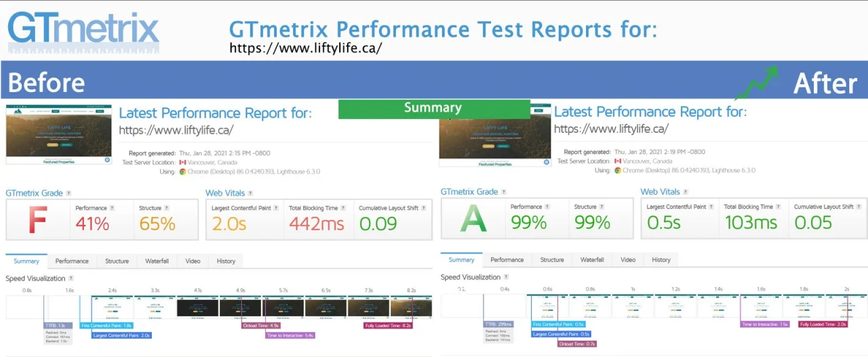The image size is (868, 357).
Task: Open Speed Visualization help icon in After report
Action: pyautogui.click(x=507, y=277)
